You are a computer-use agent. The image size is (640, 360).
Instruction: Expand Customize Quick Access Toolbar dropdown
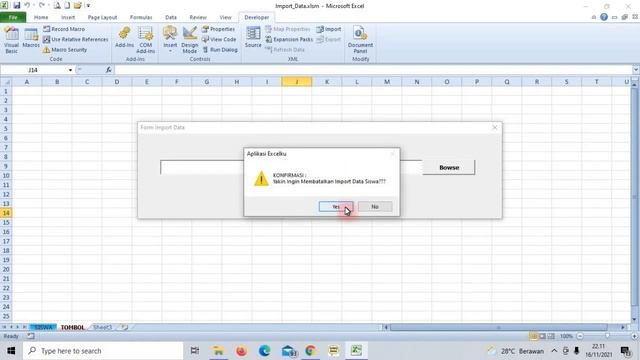88,6
